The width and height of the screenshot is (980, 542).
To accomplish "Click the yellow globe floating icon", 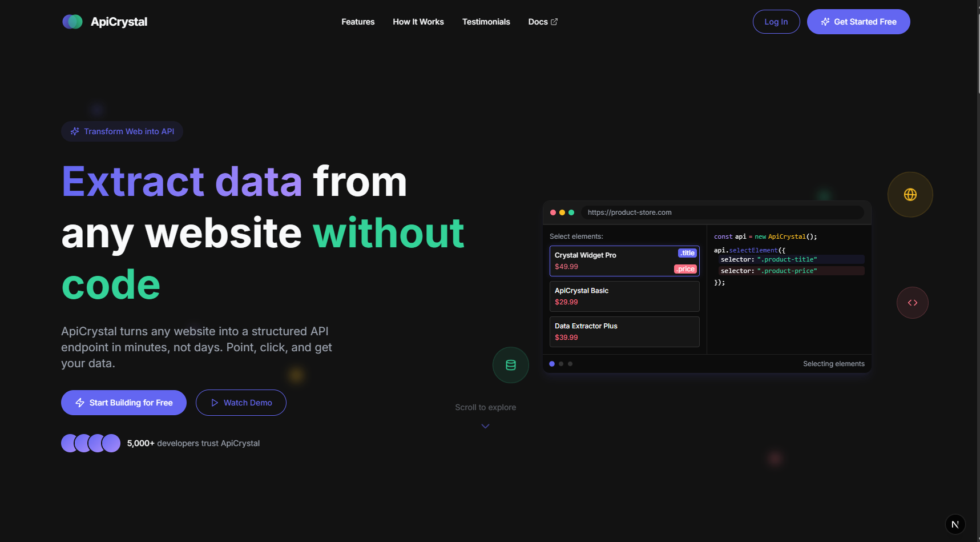I will [910, 195].
